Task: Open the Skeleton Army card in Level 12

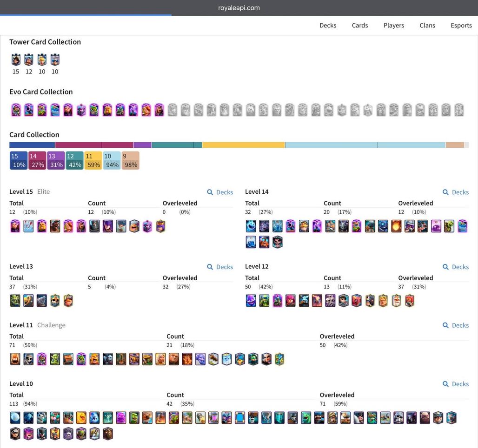Action: (330, 301)
